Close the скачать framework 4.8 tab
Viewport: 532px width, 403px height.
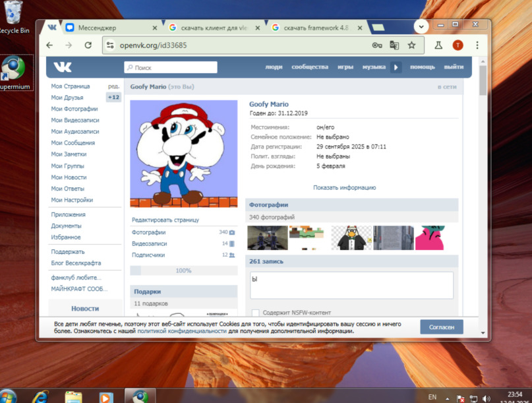(360, 28)
